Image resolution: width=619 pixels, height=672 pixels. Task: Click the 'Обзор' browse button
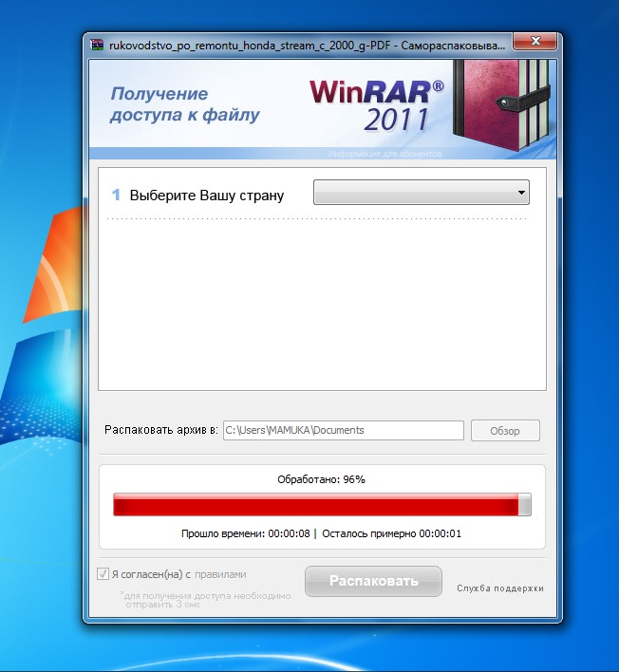click(x=505, y=430)
